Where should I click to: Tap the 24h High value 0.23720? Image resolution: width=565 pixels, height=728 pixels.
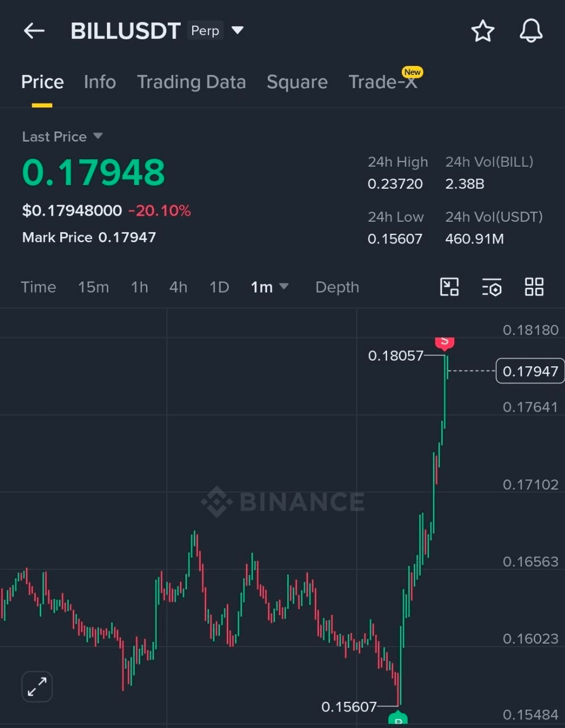click(x=395, y=184)
